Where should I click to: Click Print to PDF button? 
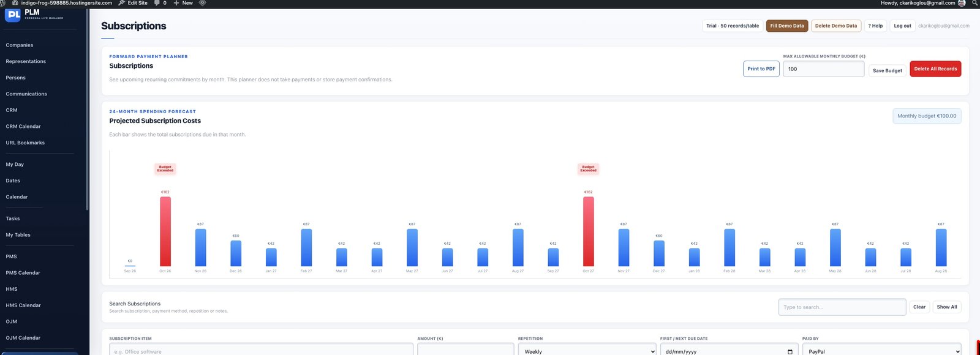(761, 69)
